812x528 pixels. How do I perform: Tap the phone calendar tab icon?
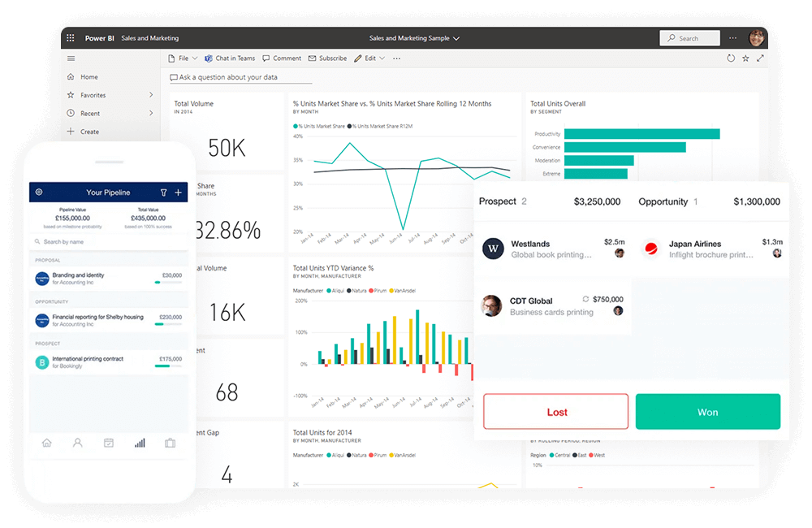[x=109, y=443]
